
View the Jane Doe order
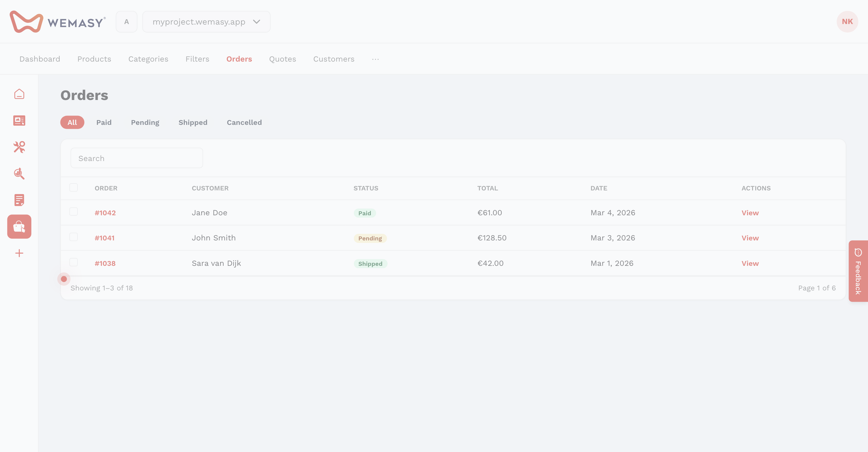pos(750,213)
